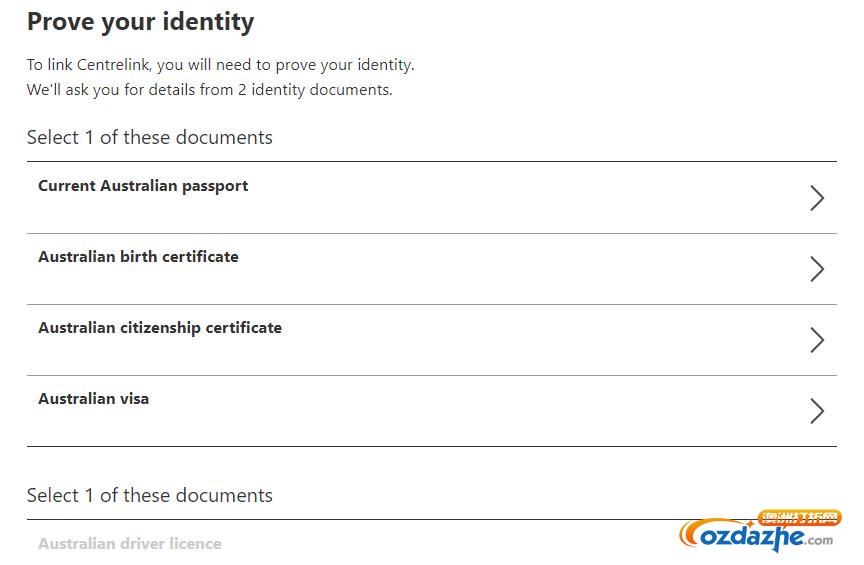Click the Prove your identity heading
This screenshot has height=565, width=864.
click(x=141, y=23)
